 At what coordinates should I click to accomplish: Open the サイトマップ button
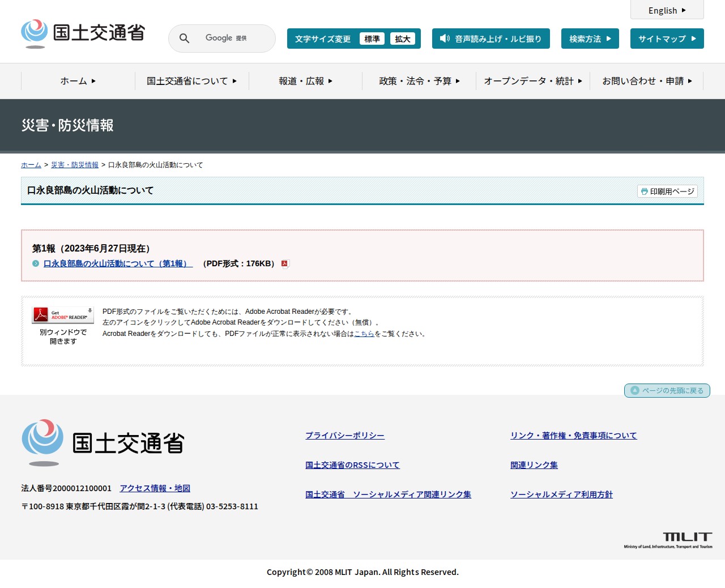click(x=667, y=39)
